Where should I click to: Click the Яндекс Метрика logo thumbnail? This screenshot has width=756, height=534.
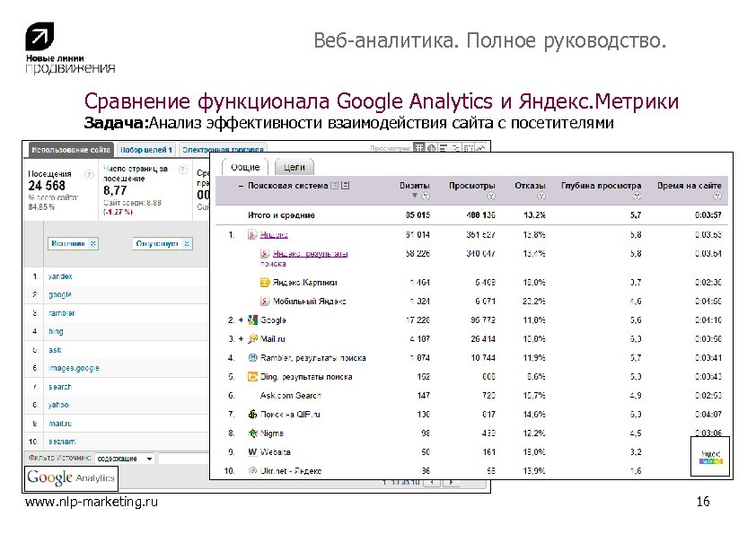709,457
